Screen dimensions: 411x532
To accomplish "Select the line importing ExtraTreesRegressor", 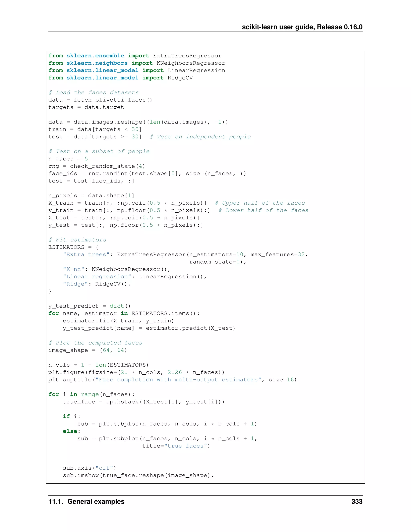I will (x=135, y=56).
